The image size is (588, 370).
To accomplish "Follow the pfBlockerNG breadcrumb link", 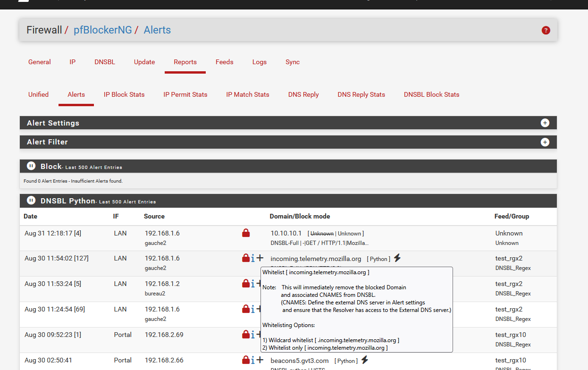I will [x=103, y=30].
